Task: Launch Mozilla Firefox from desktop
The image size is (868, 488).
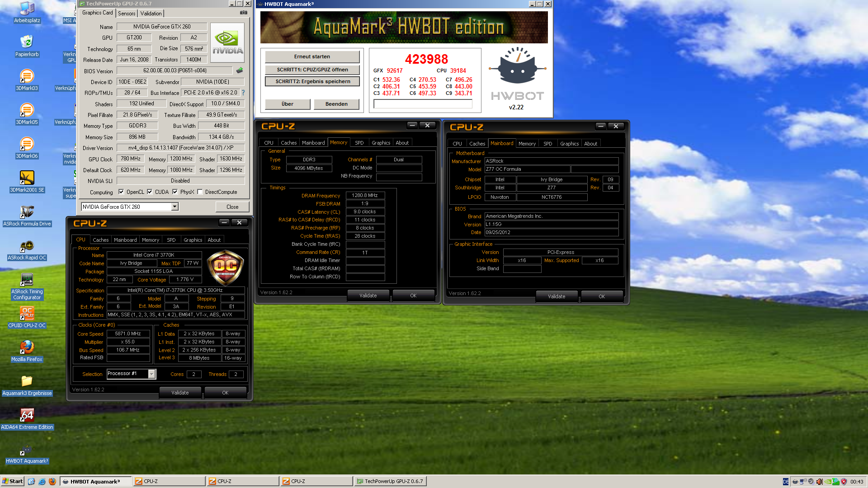Action: click(27, 351)
